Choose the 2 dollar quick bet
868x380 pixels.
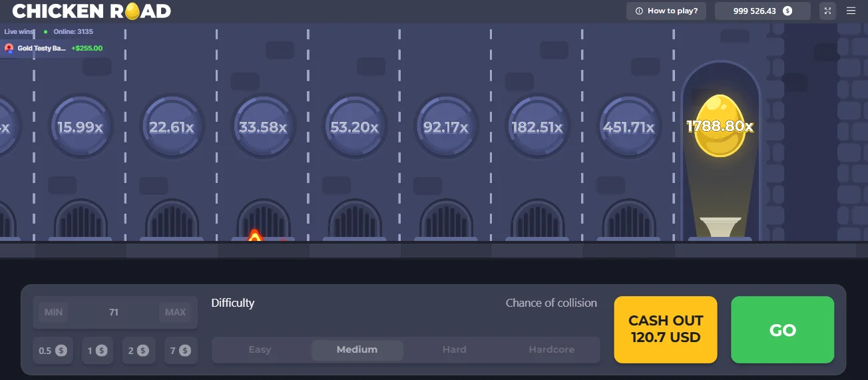138,350
